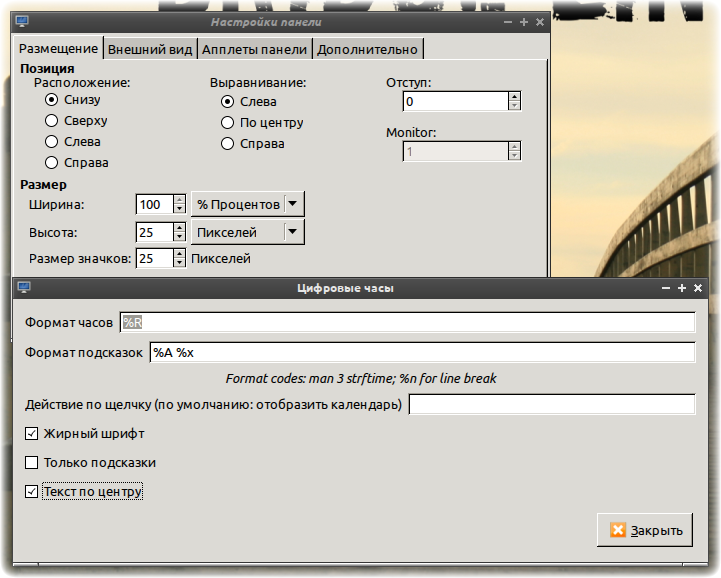Click the Цифровые часы window title icon
Viewport: 721px width, 578px height.
[x=24, y=287]
